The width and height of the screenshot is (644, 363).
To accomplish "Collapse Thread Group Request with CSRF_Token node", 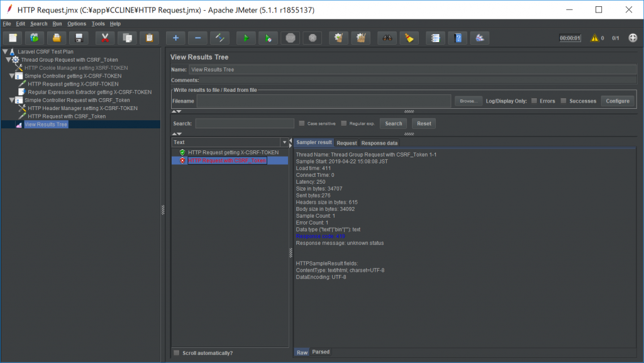I will click(x=8, y=60).
